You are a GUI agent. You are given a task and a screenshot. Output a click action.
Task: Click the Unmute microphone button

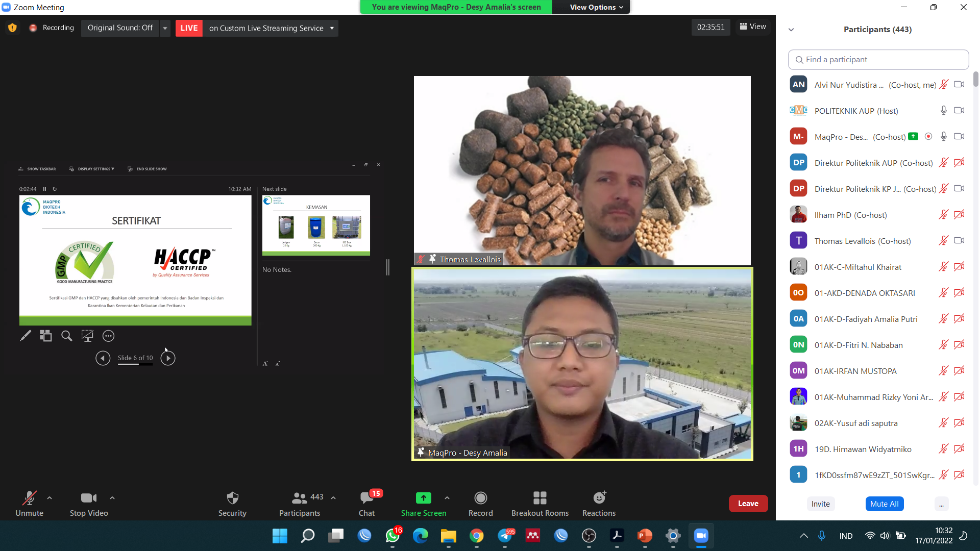pyautogui.click(x=29, y=503)
